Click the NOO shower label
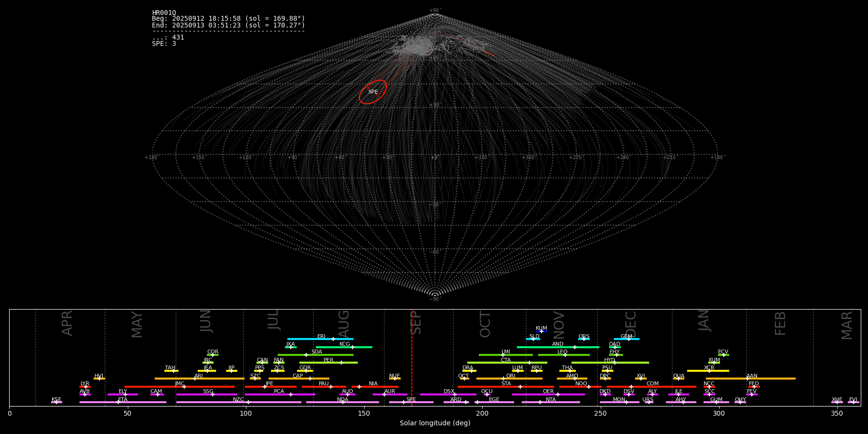This screenshot has height=434, width=868. pyautogui.click(x=581, y=383)
